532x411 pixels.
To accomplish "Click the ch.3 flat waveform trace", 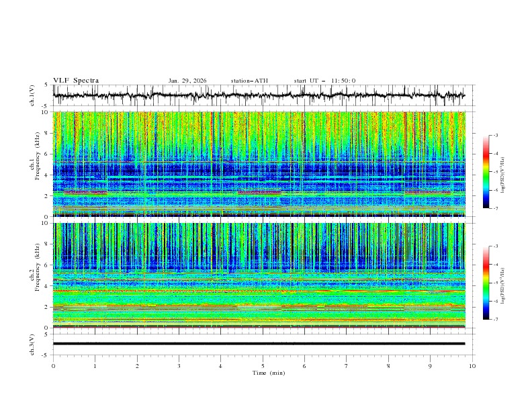I will point(259,344).
